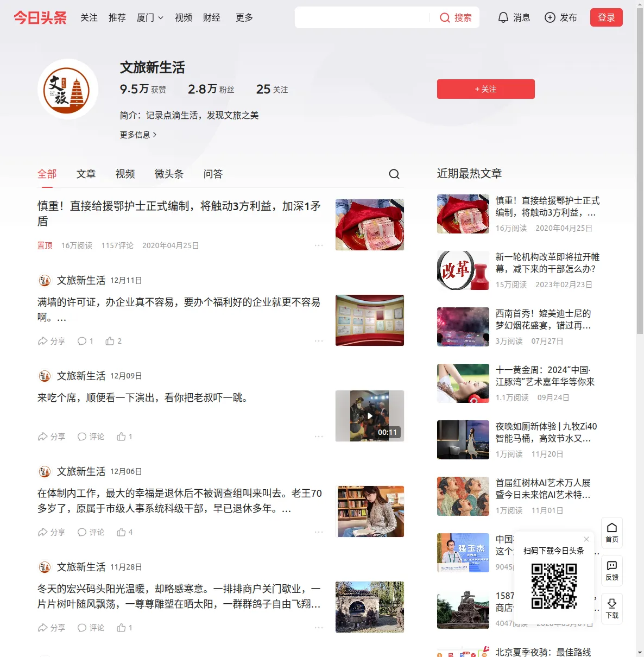Image resolution: width=644 pixels, height=657 pixels.
Task: Open hot article 夜晚如厕新体验 九牧Zi40
Action: point(546,432)
